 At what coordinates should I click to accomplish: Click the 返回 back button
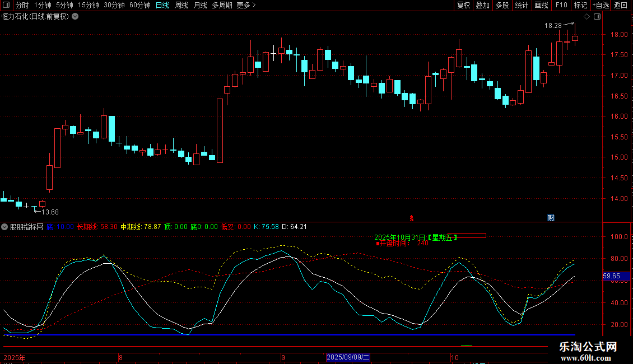pos(621,6)
